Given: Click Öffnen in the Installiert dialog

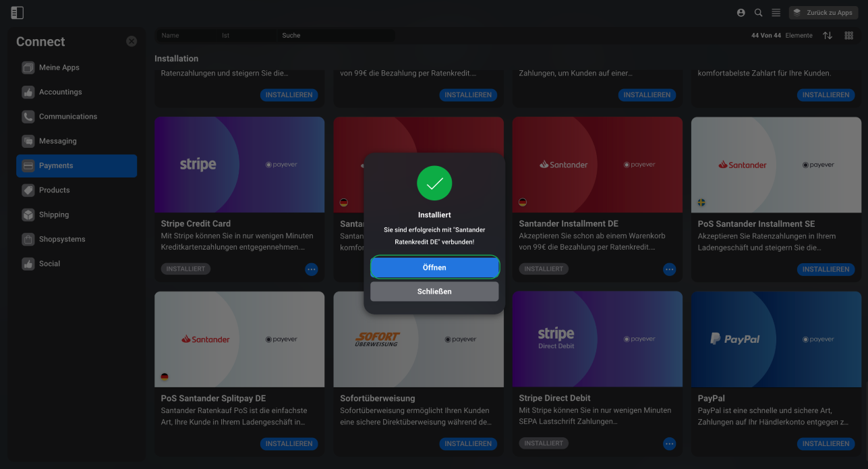Looking at the screenshot, I should (434, 268).
